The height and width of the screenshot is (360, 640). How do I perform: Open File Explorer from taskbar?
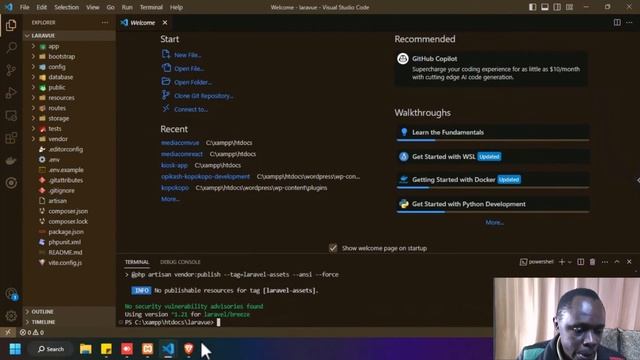(x=86, y=349)
